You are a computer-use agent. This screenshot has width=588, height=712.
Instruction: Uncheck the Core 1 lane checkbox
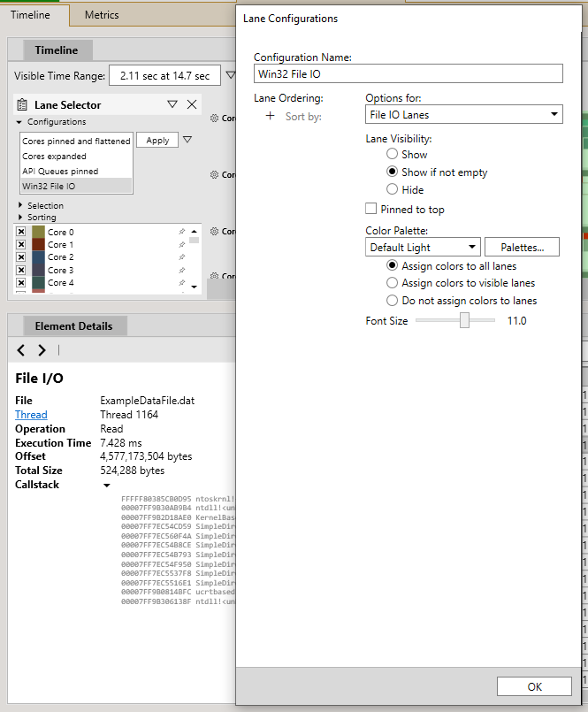pyautogui.click(x=21, y=244)
